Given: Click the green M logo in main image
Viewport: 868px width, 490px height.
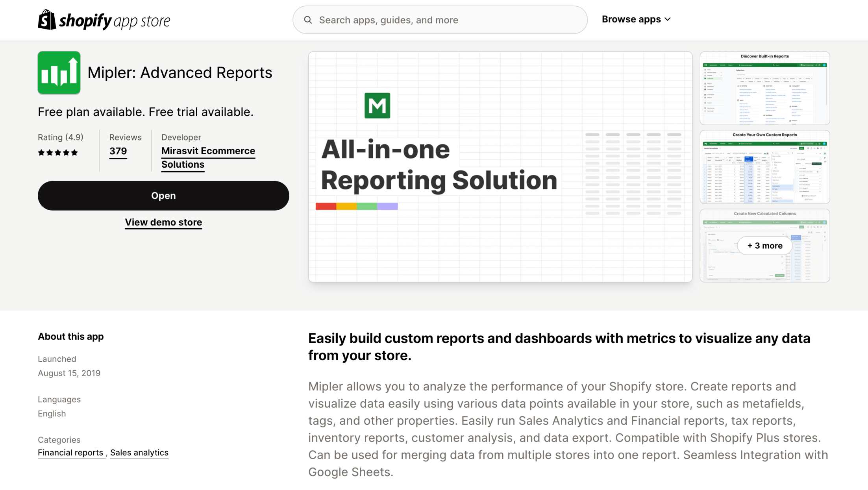Looking at the screenshot, I should (x=377, y=105).
